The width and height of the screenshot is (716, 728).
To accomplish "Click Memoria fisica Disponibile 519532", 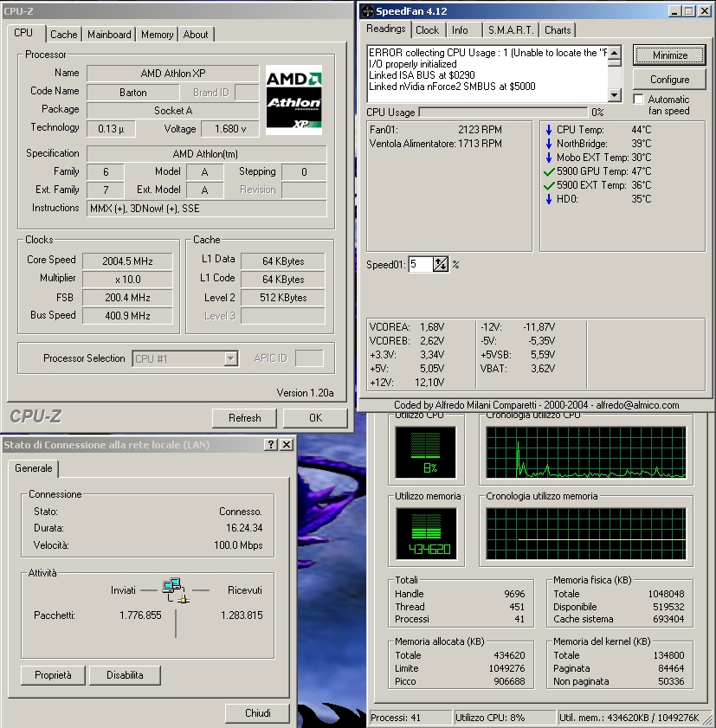I will (618, 607).
